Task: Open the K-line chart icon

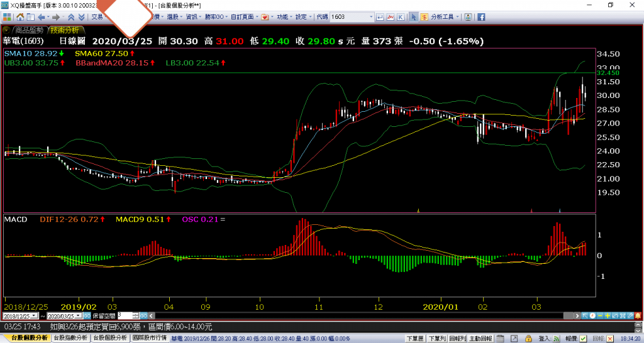Action: pyautogui.click(x=401, y=17)
